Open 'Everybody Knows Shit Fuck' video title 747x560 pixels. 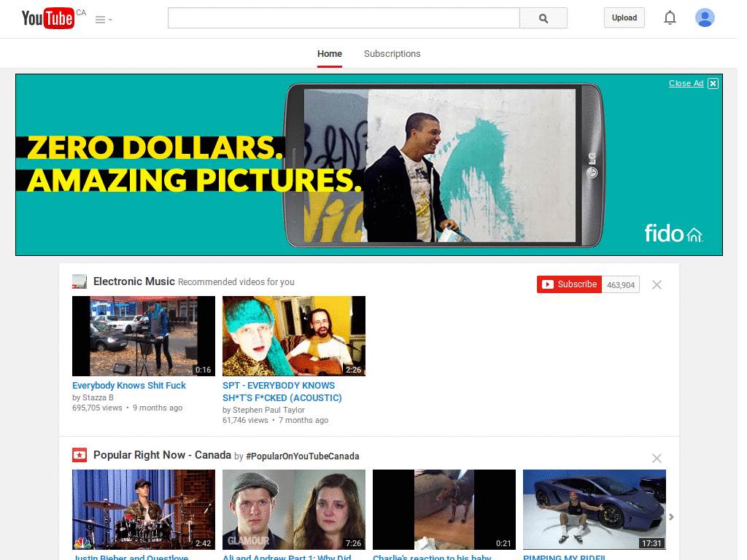[129, 385]
